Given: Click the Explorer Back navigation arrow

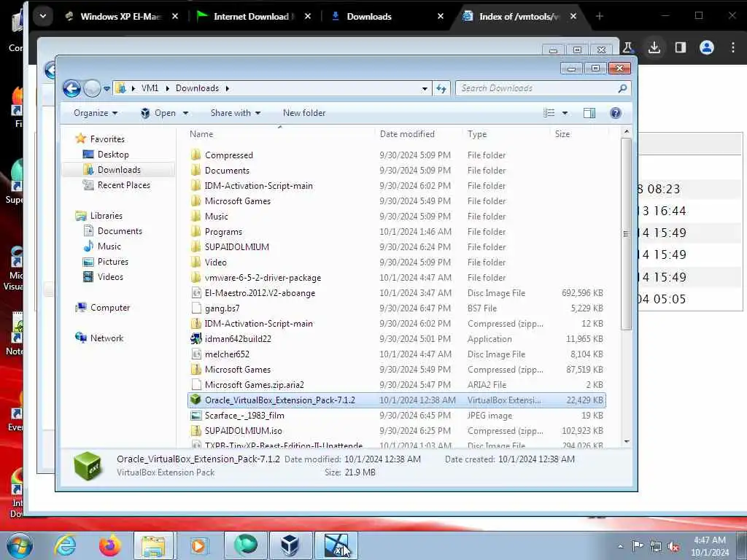Looking at the screenshot, I should (71, 88).
